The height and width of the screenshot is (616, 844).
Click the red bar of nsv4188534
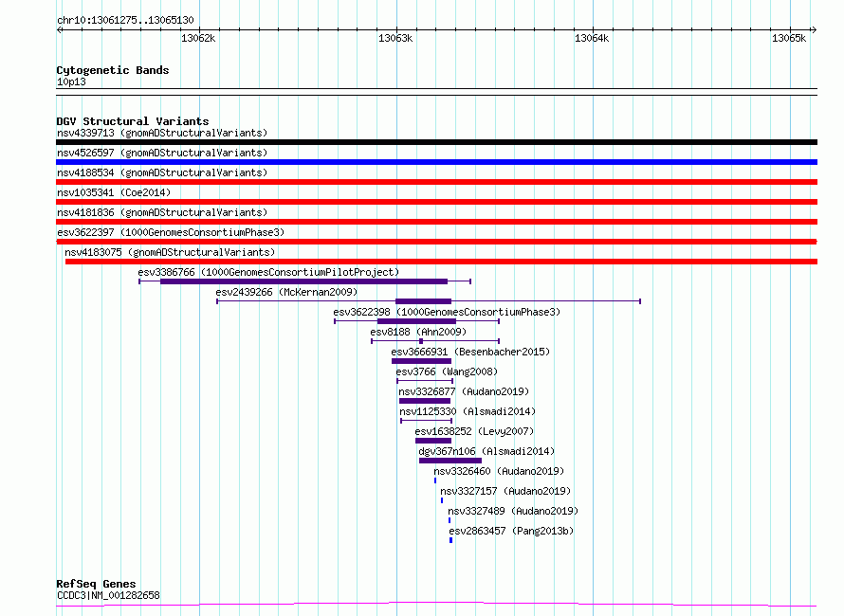436,182
